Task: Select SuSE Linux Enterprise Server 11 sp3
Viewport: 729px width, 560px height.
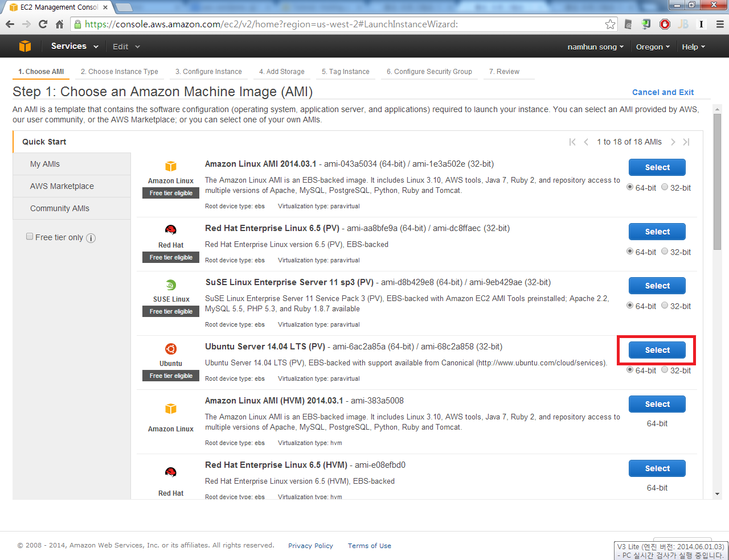Action: tap(657, 286)
